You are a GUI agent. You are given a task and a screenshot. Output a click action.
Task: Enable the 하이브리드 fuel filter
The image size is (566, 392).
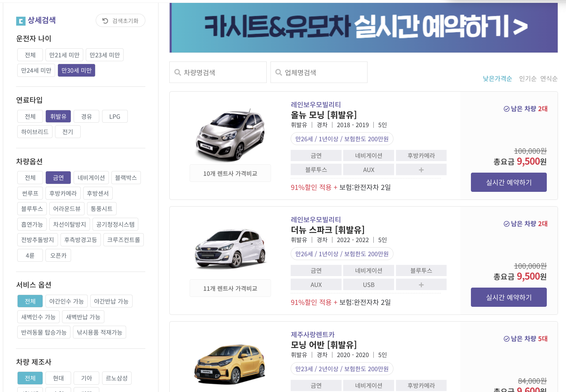point(35,131)
